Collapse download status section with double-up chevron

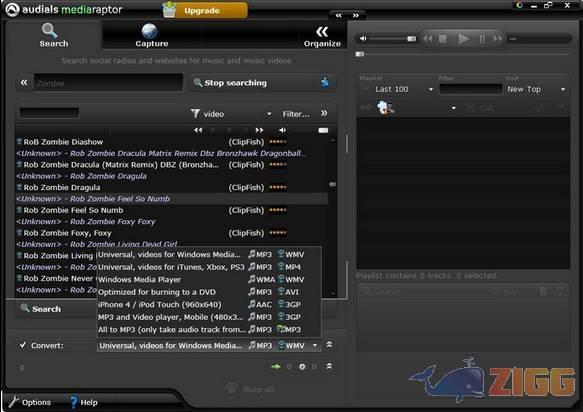[329, 366]
